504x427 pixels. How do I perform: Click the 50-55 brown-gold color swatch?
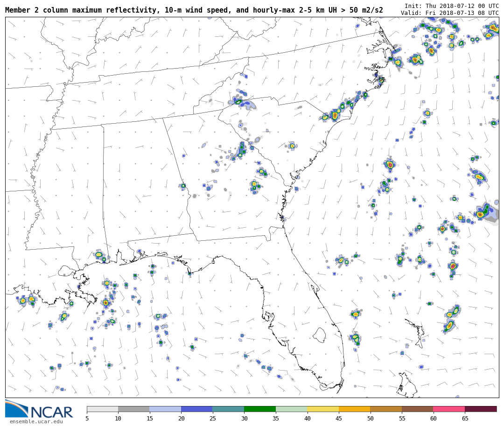point(386,409)
